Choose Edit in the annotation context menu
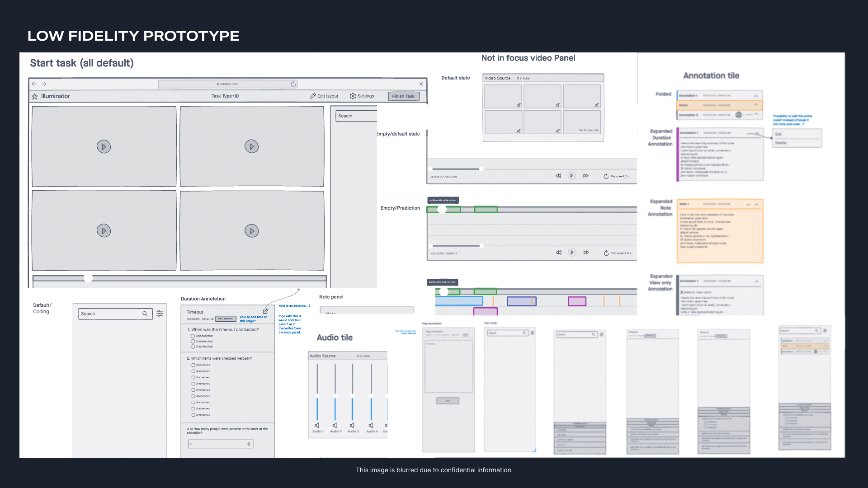This screenshot has width=868, height=488. 778,134
